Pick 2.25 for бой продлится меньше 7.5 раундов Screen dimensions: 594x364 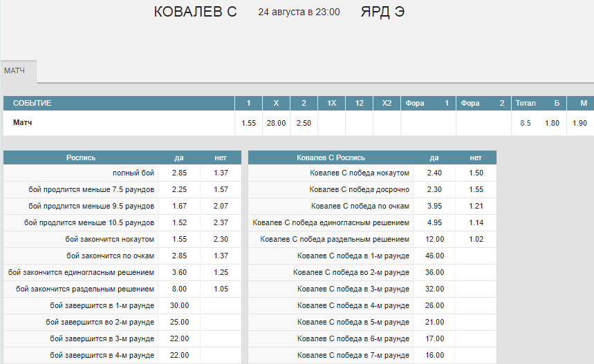(179, 189)
